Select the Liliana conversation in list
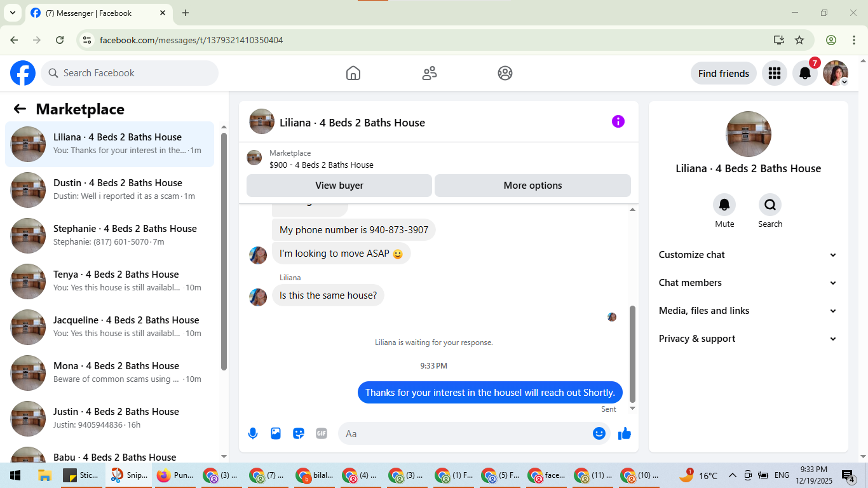 tap(110, 144)
